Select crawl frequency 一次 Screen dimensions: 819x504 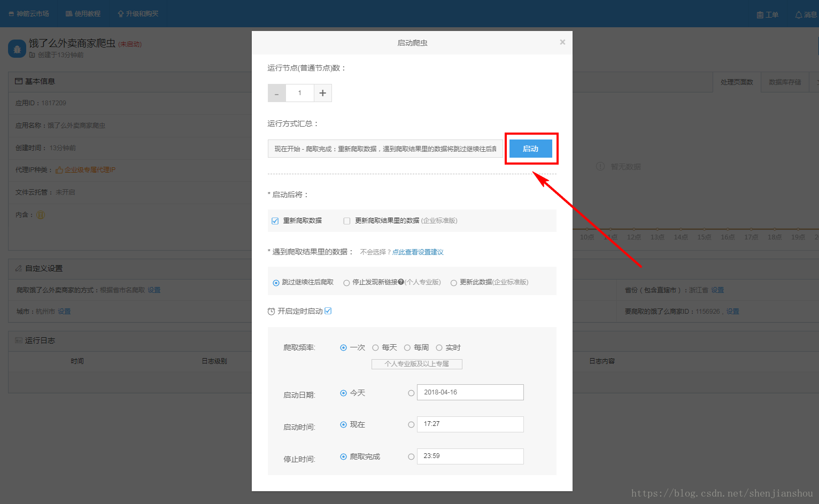pos(343,347)
